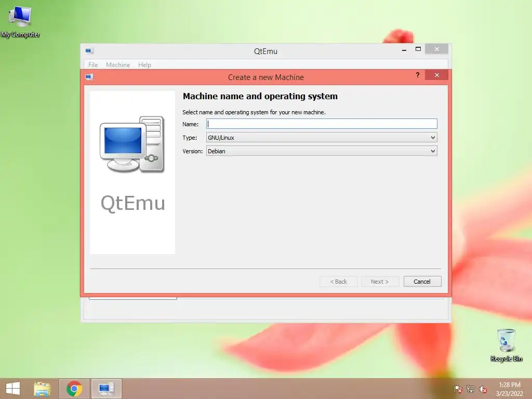Open the Version dropdown showing Debian
This screenshot has width=532, height=399.
[x=322, y=151]
